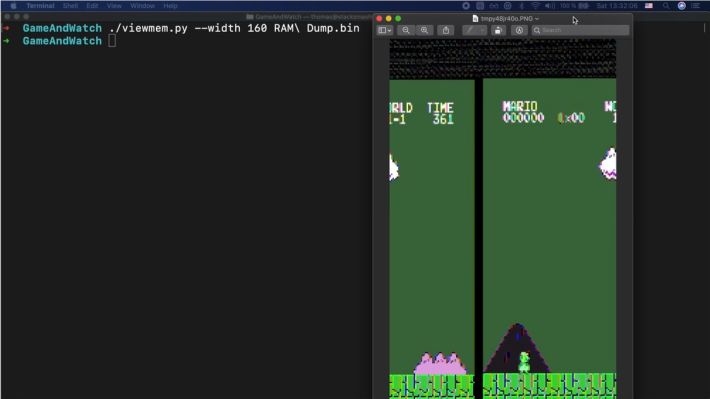
Task: Click the Search field in Preview
Action: (x=580, y=30)
